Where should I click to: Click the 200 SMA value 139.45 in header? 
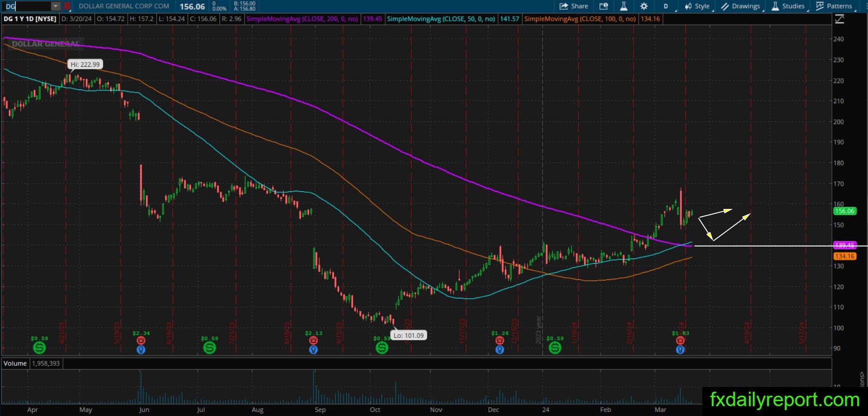click(x=372, y=19)
